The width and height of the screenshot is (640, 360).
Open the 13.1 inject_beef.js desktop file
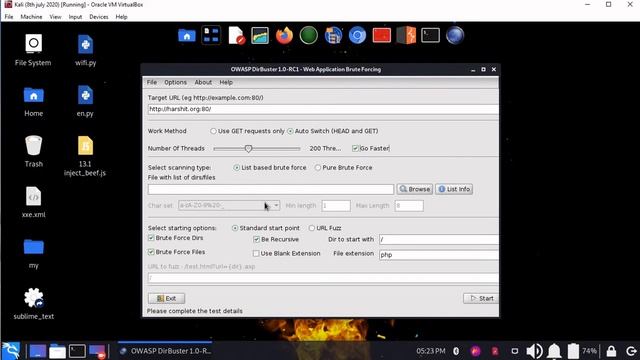pyautogui.click(x=85, y=156)
